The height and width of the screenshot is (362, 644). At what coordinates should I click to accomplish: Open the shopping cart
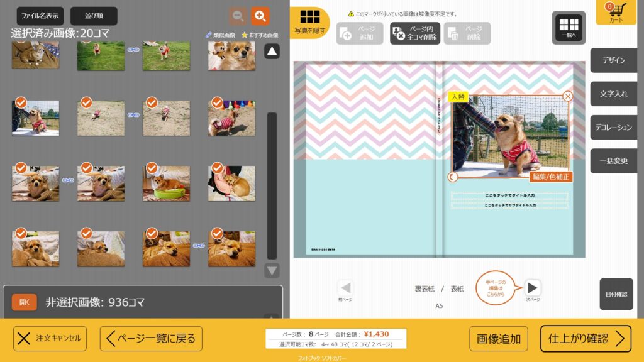616,13
